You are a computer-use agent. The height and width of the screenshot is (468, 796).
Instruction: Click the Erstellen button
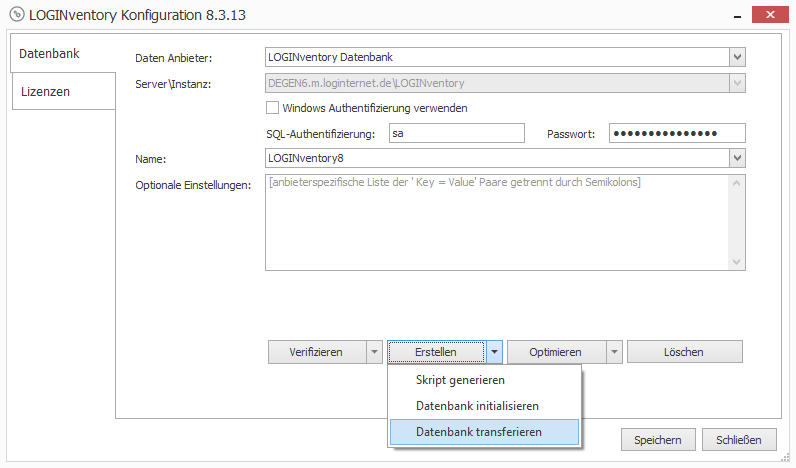(x=436, y=352)
